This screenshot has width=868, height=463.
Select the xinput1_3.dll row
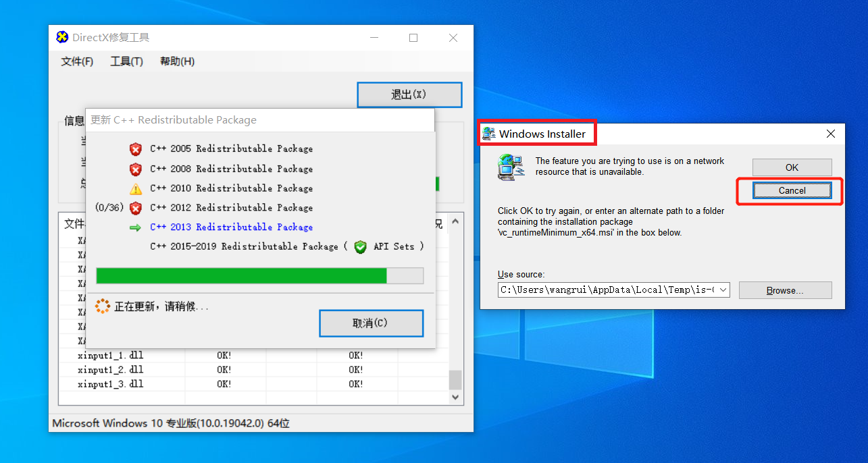click(x=253, y=384)
